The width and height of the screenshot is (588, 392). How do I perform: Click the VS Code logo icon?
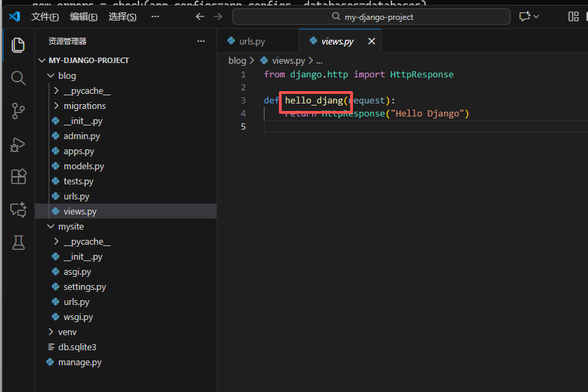[14, 16]
